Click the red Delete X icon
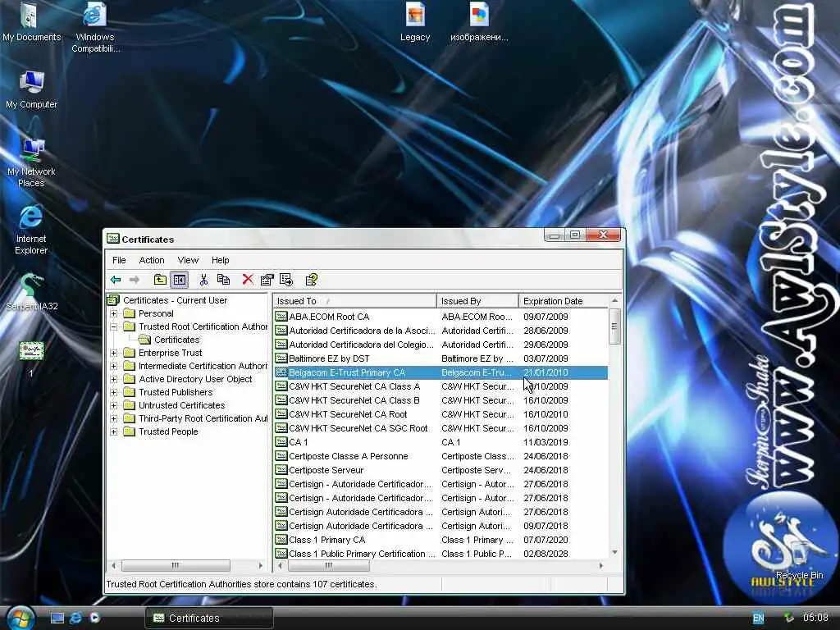Screen dimensions: 840x630 pos(248,280)
